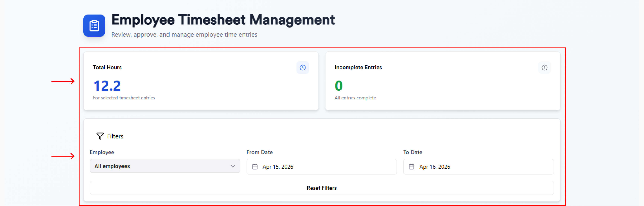Click the 12.2 total hours value

107,86
